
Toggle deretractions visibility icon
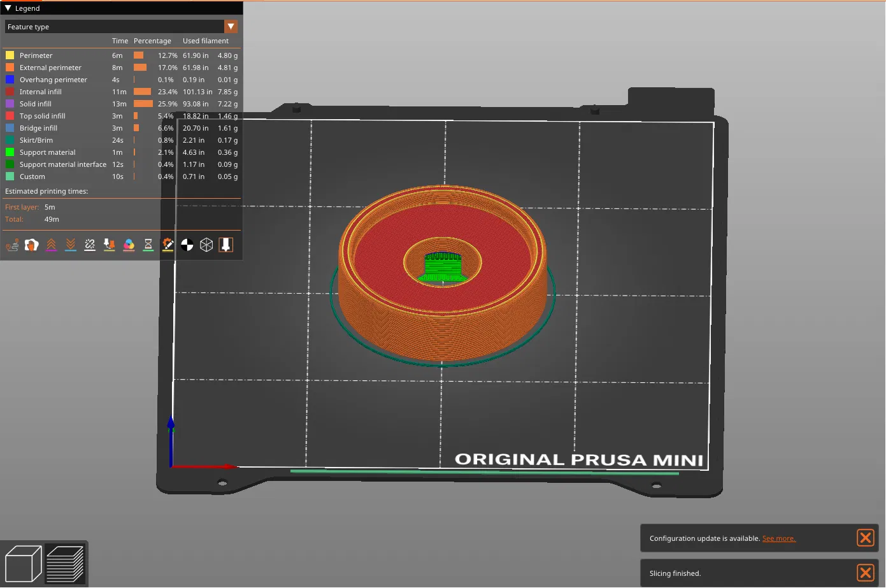[x=71, y=245]
